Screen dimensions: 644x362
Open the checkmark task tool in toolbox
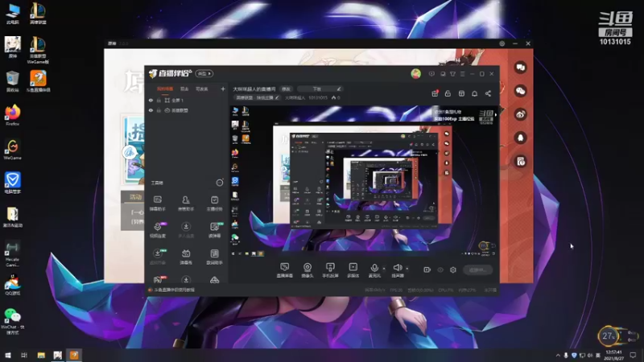[214, 204]
